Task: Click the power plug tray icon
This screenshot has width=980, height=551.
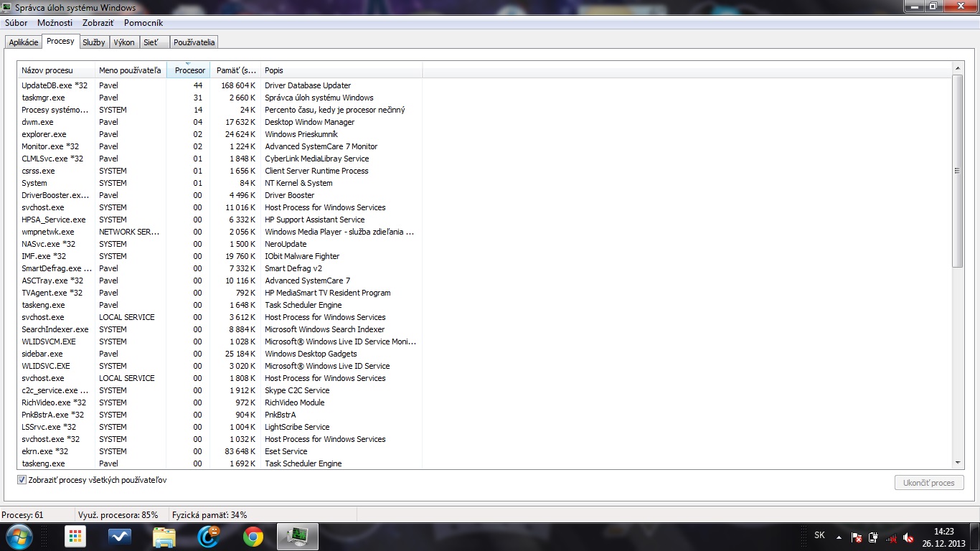Action: pos(874,537)
